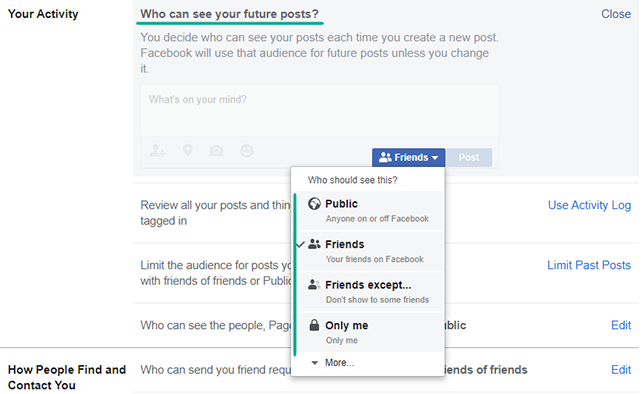Click the What's on your mind field

(319, 111)
